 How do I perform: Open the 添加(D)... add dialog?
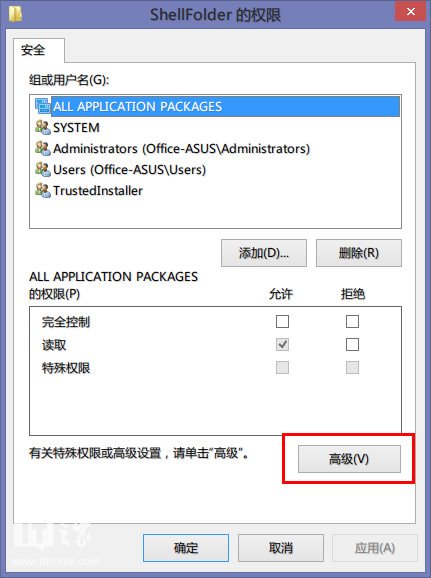(264, 253)
